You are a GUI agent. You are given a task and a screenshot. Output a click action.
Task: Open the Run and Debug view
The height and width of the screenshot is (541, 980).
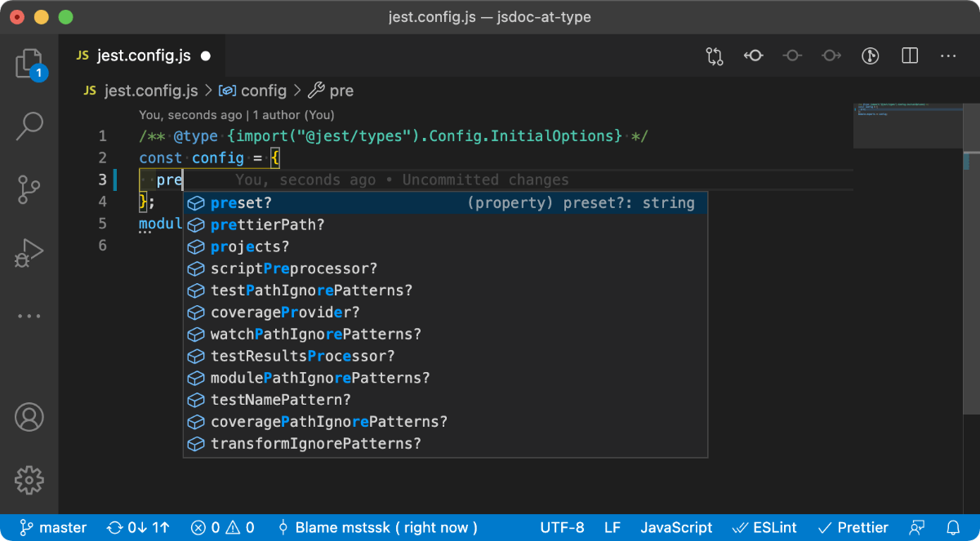coord(29,253)
